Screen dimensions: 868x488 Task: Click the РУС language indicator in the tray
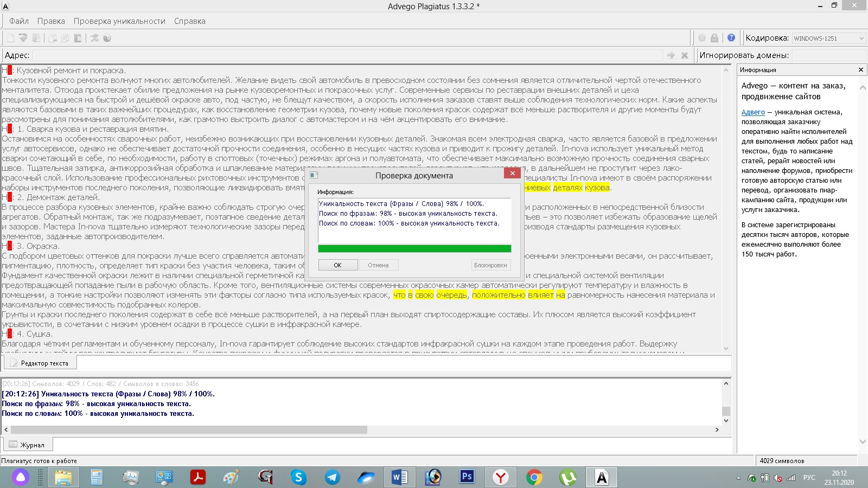point(809,478)
